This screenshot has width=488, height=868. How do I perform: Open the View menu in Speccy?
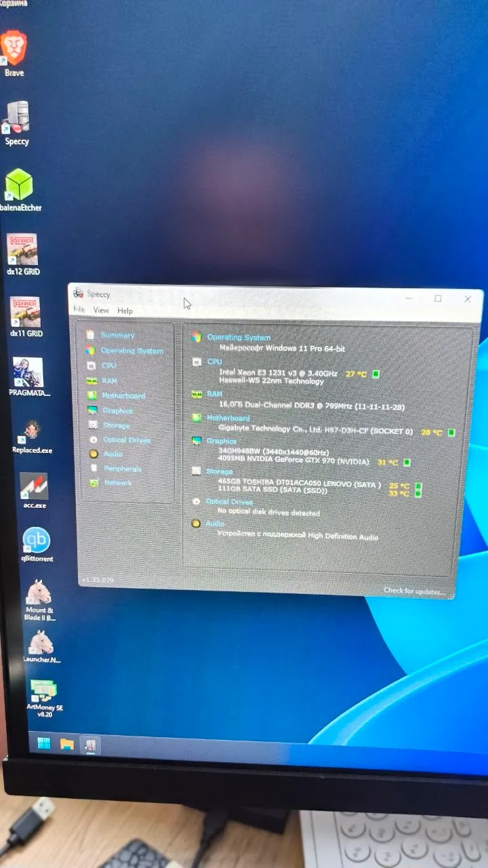(101, 310)
